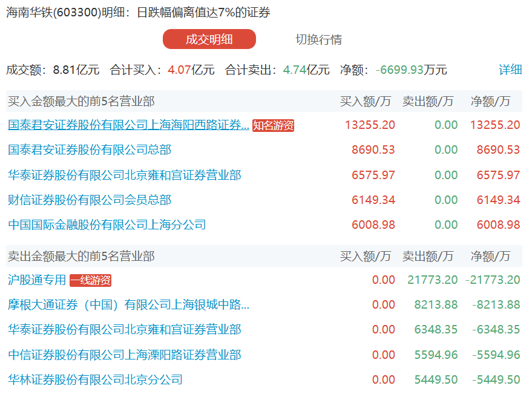Open 摩根大通证券（中国）上海银城中路 link
This screenshot has height=397, width=532.
pyautogui.click(x=128, y=304)
